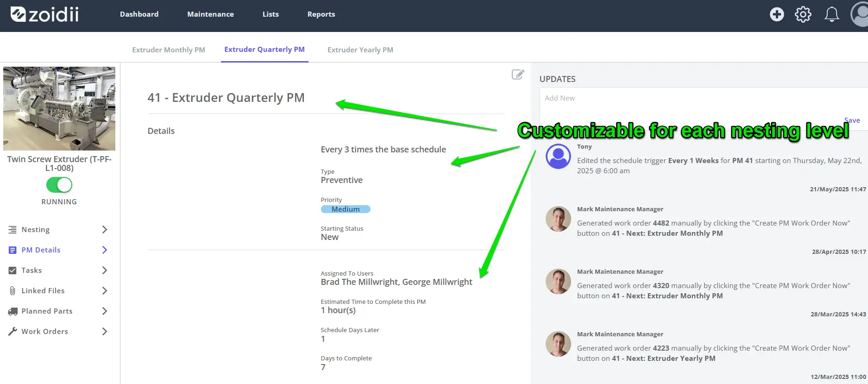Expand the PM Details chevron
This screenshot has height=384, width=868.
(104, 250)
